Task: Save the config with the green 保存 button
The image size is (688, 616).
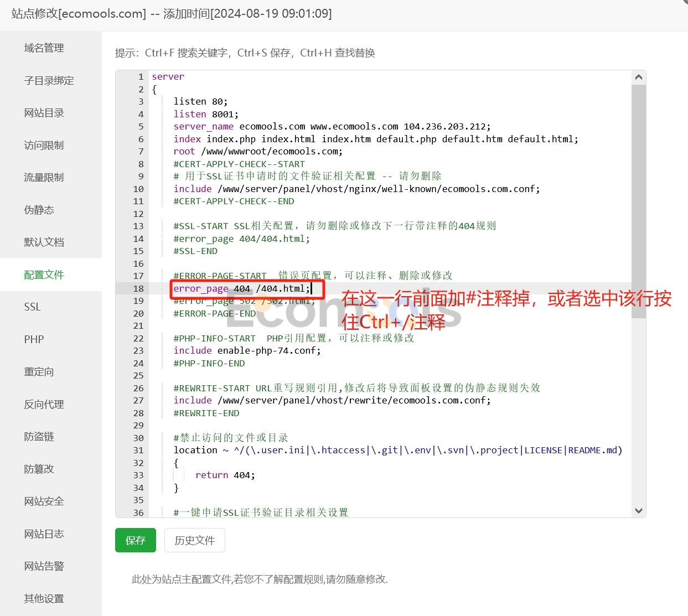Action: pos(136,541)
